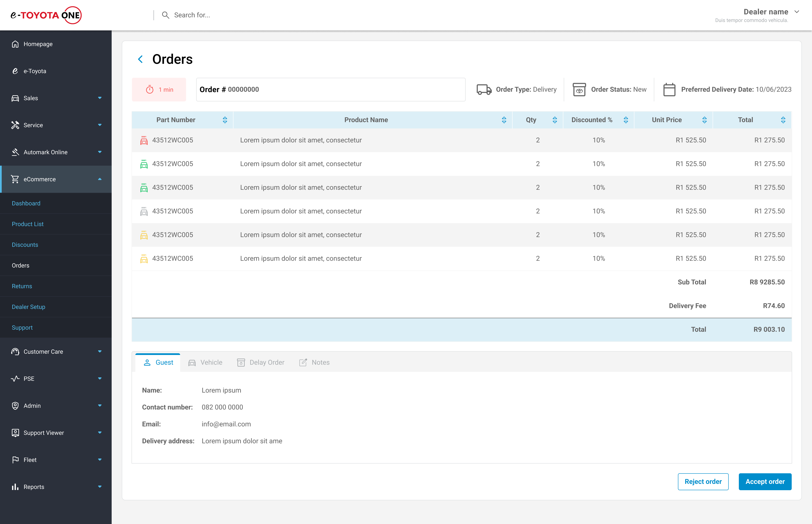The width and height of the screenshot is (812, 524).
Task: Click the calendar icon for delivery date
Action: [x=669, y=90]
